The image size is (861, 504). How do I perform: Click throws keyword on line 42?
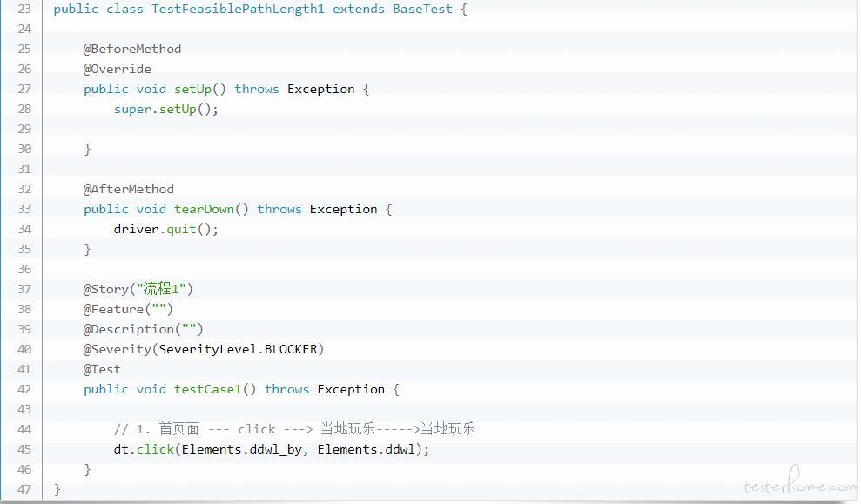pyautogui.click(x=286, y=390)
